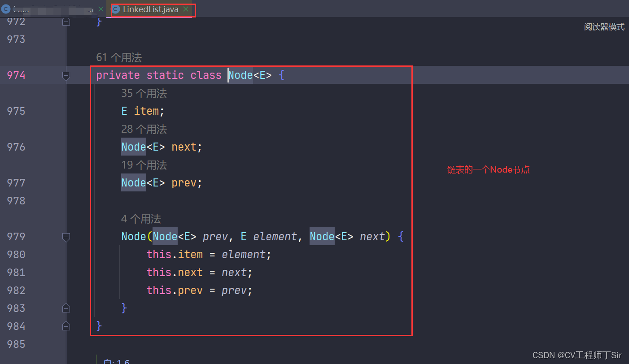Click 'this.item' on line 980
The width and height of the screenshot is (629, 364).
175,255
